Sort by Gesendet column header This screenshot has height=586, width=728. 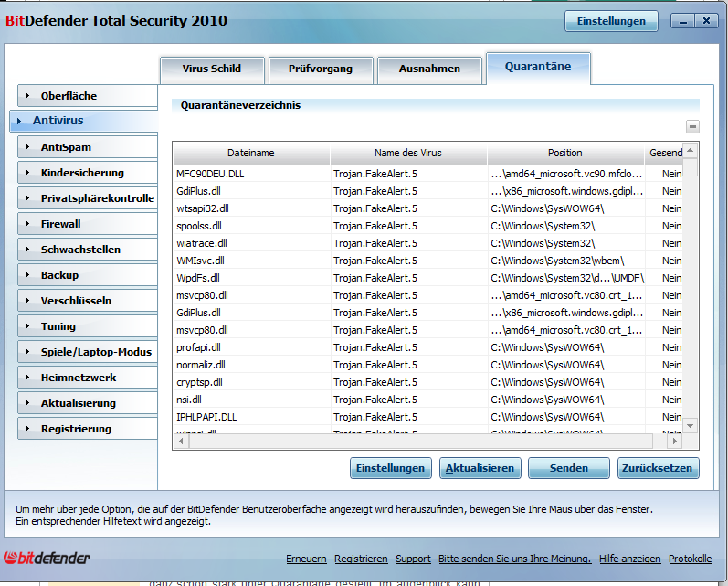[x=664, y=153]
